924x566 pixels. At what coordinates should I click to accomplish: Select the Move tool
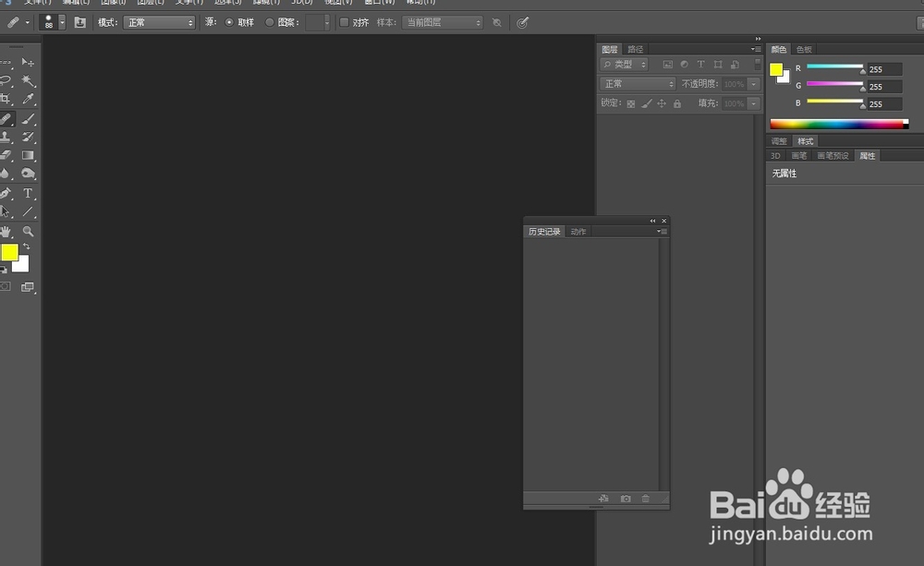tap(28, 62)
